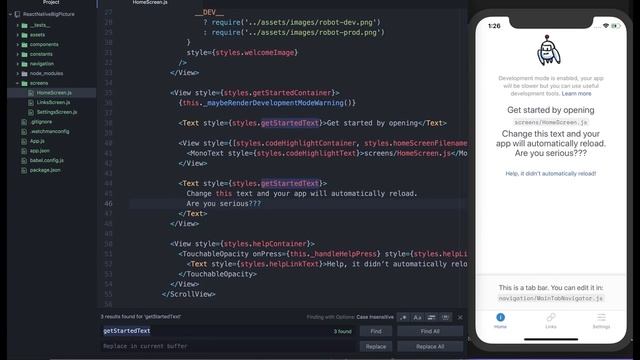Image resolution: width=640 pixels, height=360 pixels.
Task: Switch to the HomeScreen.js editor tab
Action: (150, 2)
